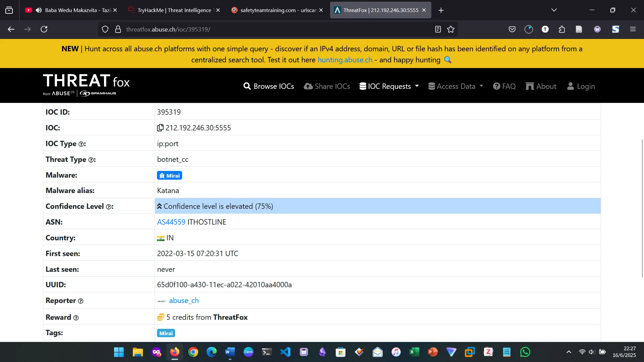Click the Reporter help question icon
Image resolution: width=644 pixels, height=362 pixels.
(x=80, y=301)
